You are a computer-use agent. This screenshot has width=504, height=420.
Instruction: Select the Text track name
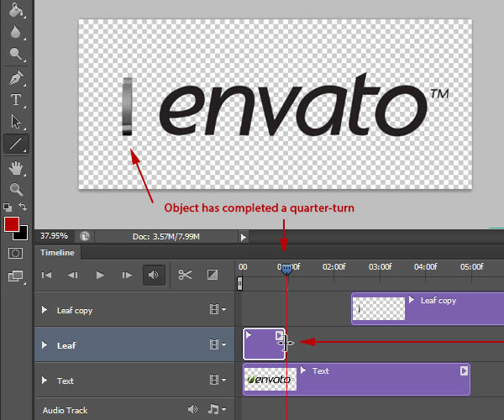(66, 381)
